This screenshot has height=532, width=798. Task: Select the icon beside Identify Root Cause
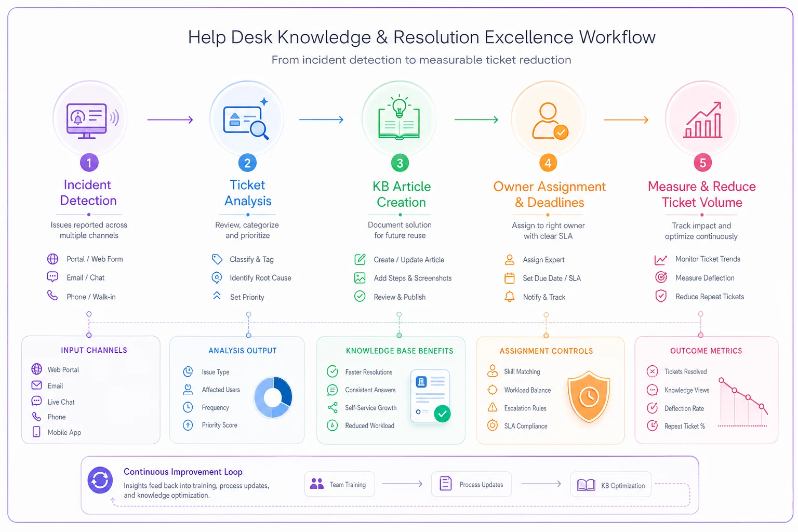pyautogui.click(x=217, y=278)
